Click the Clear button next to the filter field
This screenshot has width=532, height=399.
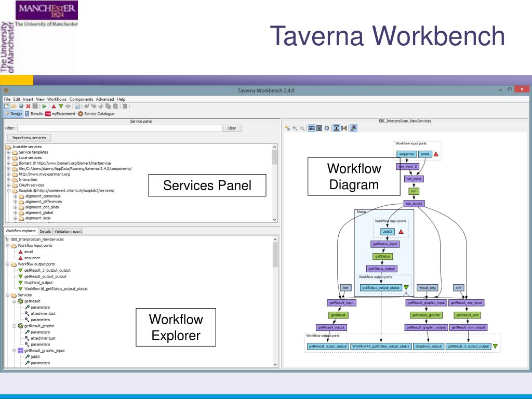pyautogui.click(x=232, y=128)
